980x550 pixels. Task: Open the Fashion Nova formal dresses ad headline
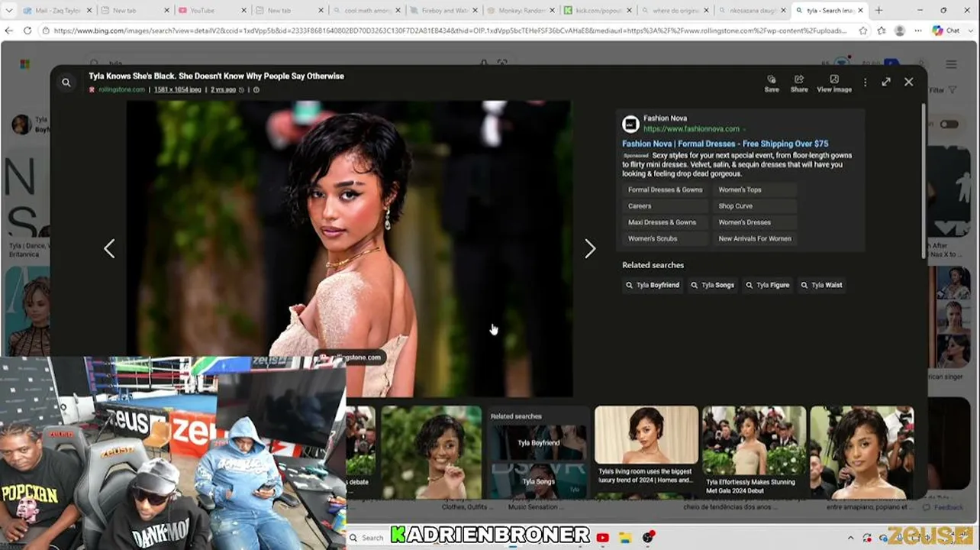point(725,144)
